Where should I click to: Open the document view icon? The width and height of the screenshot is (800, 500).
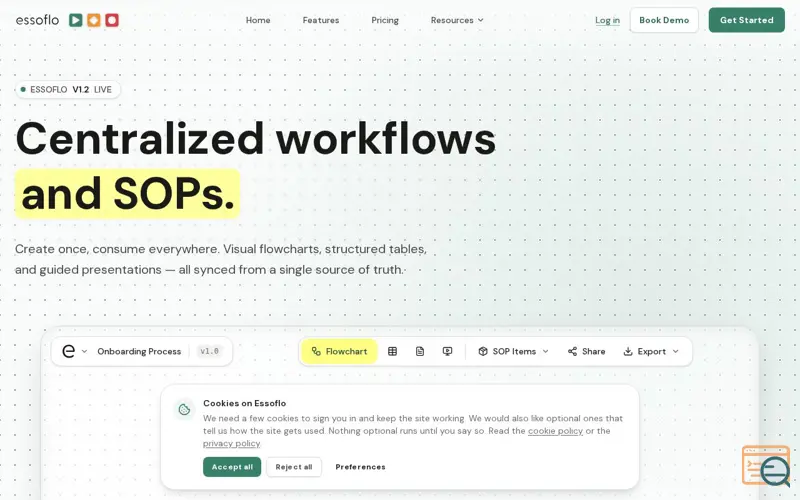pyautogui.click(x=420, y=351)
